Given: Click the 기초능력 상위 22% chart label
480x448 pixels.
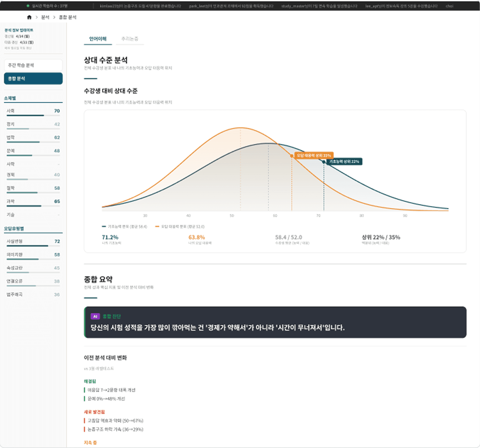Looking at the screenshot, I should (x=344, y=161).
